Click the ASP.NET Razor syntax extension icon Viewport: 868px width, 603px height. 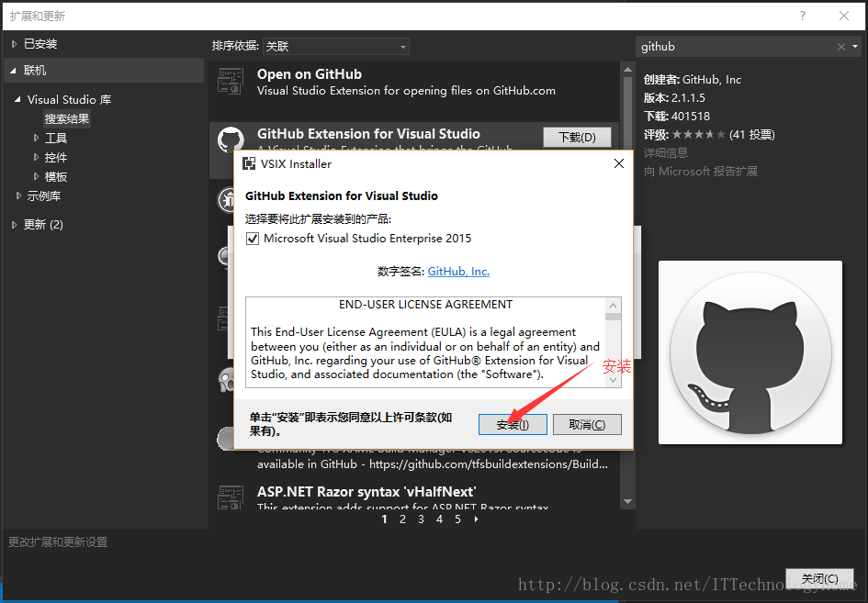(x=231, y=497)
